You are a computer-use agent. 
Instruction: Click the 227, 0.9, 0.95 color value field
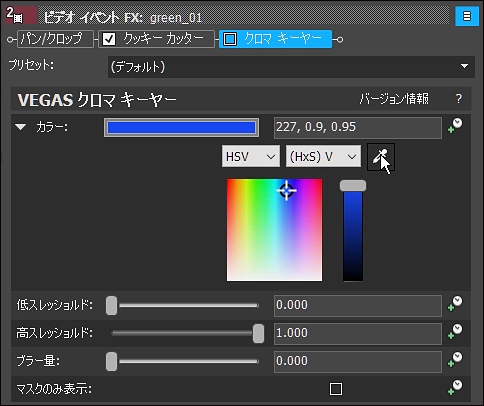pos(358,127)
